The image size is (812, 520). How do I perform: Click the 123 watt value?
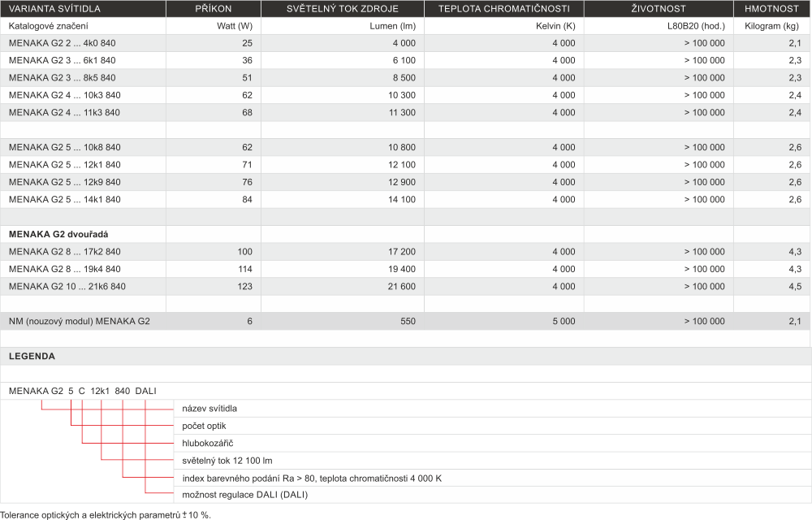coord(245,287)
